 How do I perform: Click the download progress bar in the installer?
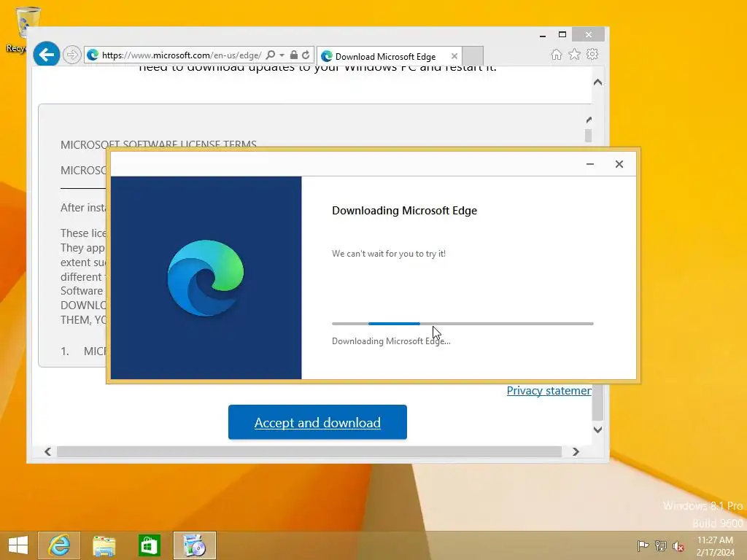(462, 324)
